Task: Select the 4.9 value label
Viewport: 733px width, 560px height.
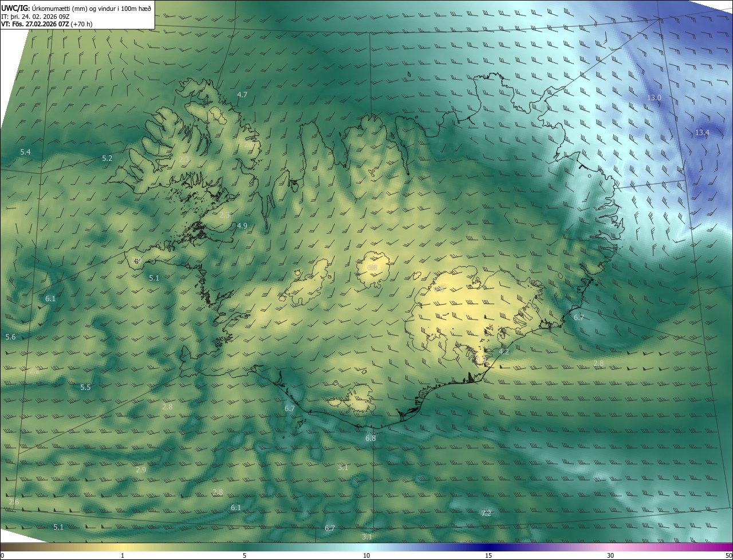Action: [x=242, y=226]
